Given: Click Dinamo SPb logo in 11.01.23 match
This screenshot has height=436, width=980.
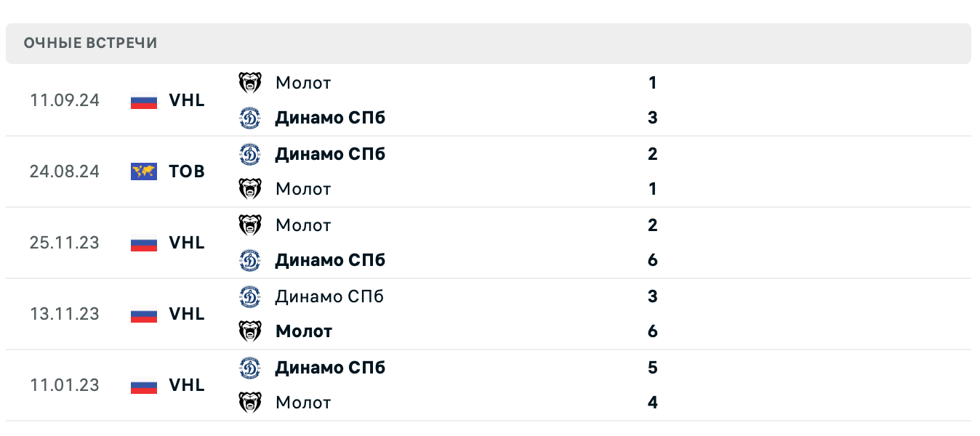Looking at the screenshot, I should (x=249, y=368).
